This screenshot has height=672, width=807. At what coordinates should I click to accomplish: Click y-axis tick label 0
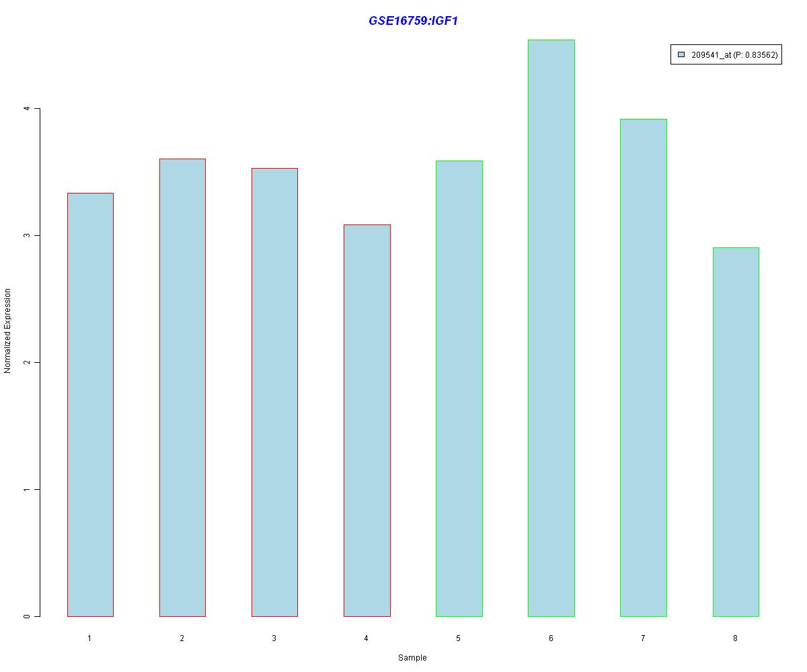tap(27, 616)
